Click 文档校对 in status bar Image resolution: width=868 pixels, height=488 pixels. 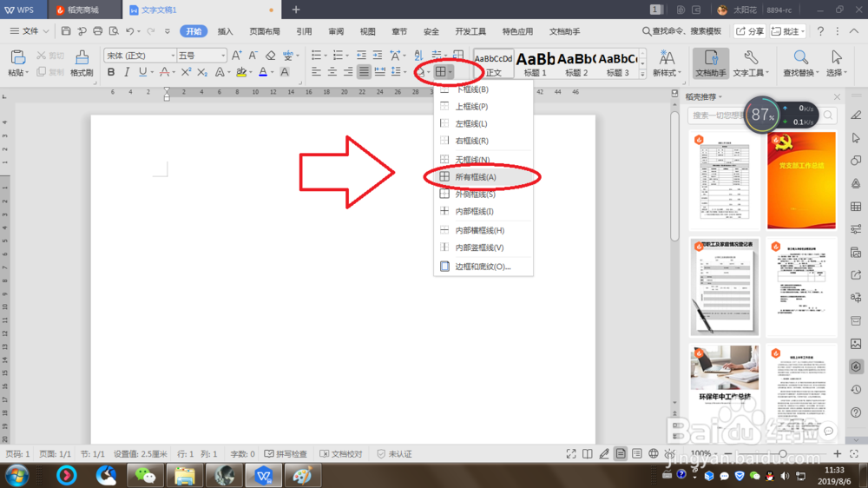(341, 453)
